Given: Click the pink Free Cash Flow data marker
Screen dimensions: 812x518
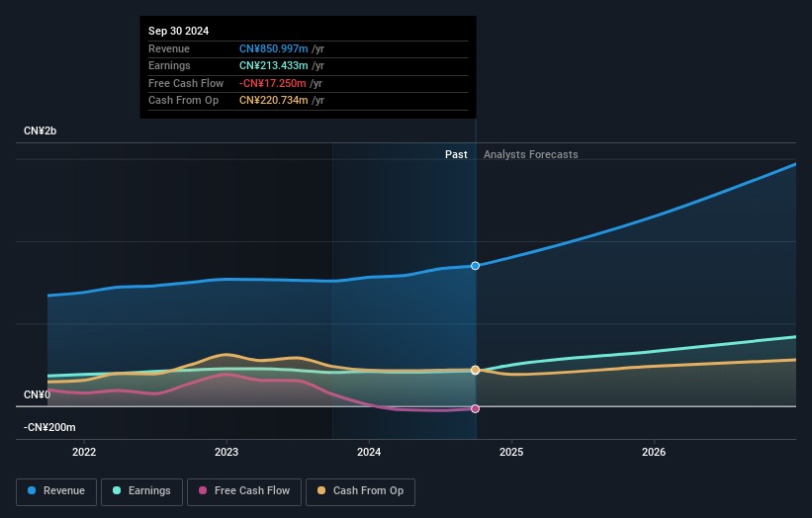Looking at the screenshot, I should [476, 408].
